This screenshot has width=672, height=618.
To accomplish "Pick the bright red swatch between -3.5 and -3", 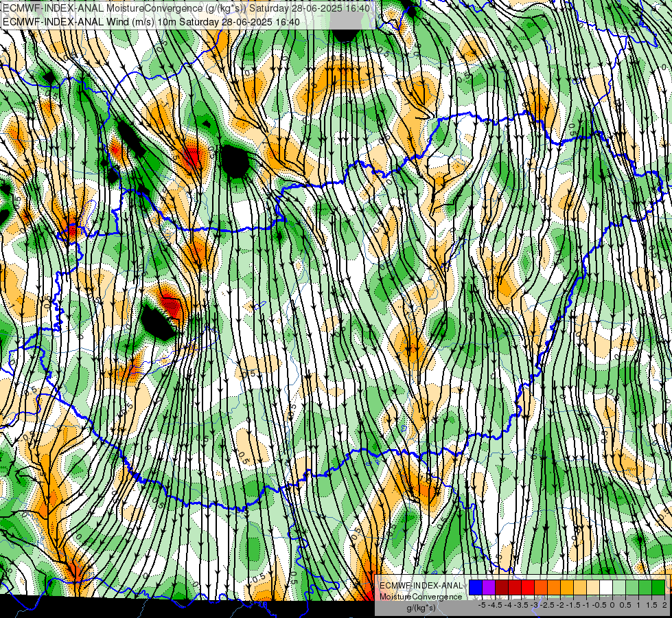I will pos(528,587).
